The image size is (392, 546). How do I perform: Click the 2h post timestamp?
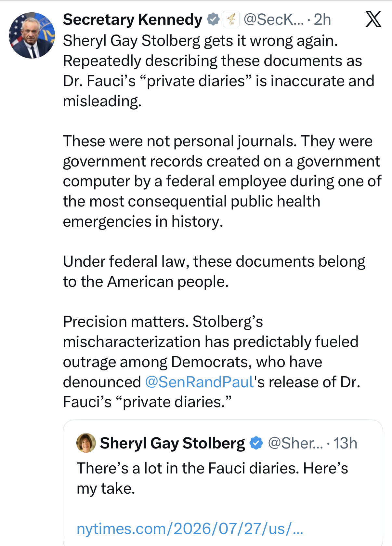click(322, 20)
